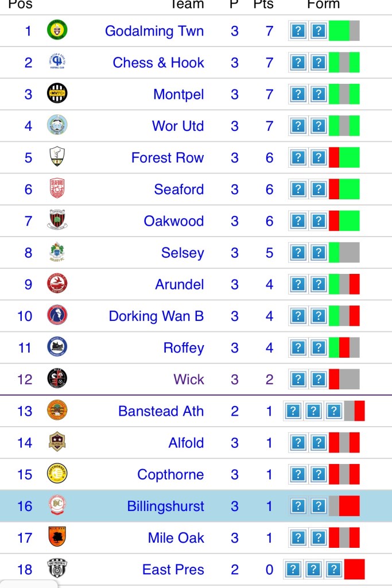
Task: Click Seaford red club badge
Action: pyautogui.click(x=57, y=189)
